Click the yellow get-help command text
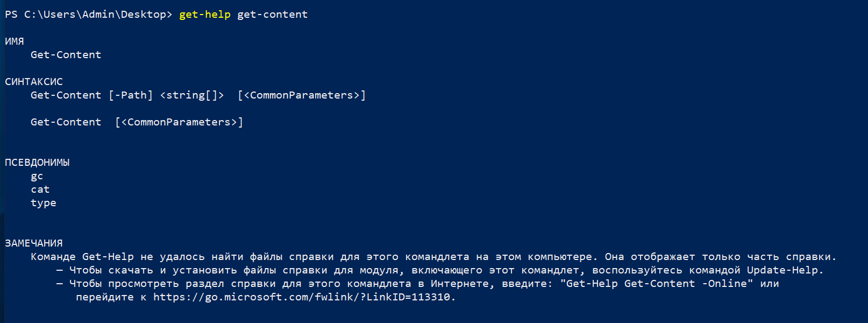This screenshot has height=323, width=868. pos(204,15)
